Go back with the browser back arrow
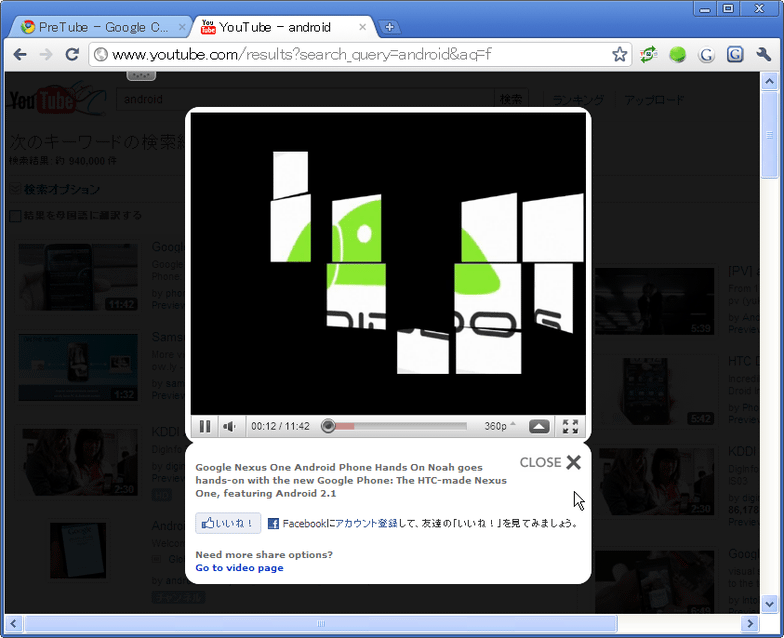 click(20, 54)
